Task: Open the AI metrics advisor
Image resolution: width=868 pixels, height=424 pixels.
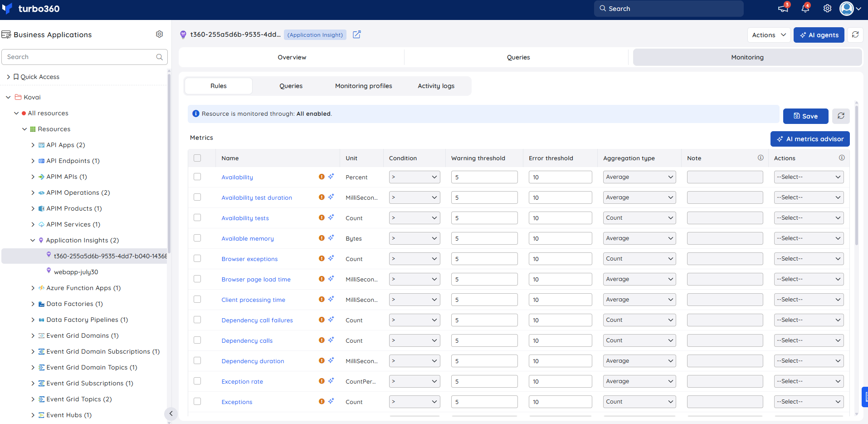Action: point(810,139)
